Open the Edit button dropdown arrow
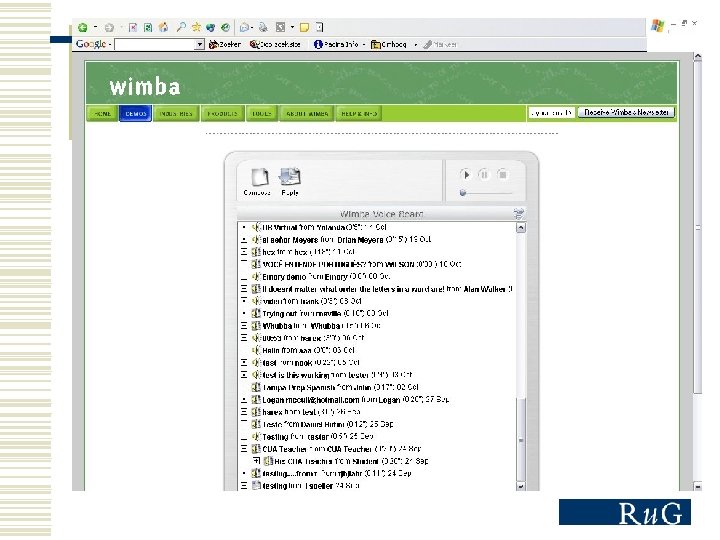Viewport: 720px width, 540px height. coord(292,28)
